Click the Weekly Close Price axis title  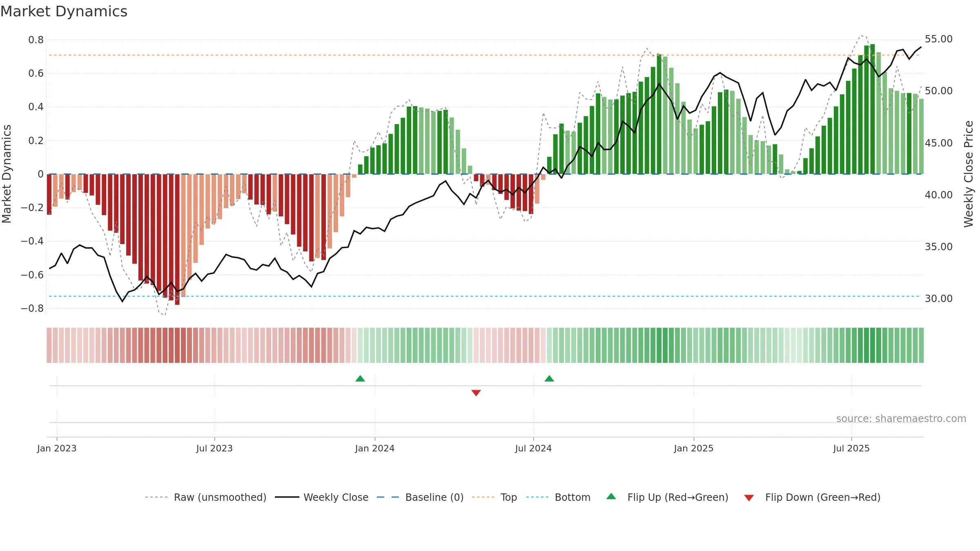[x=969, y=174]
